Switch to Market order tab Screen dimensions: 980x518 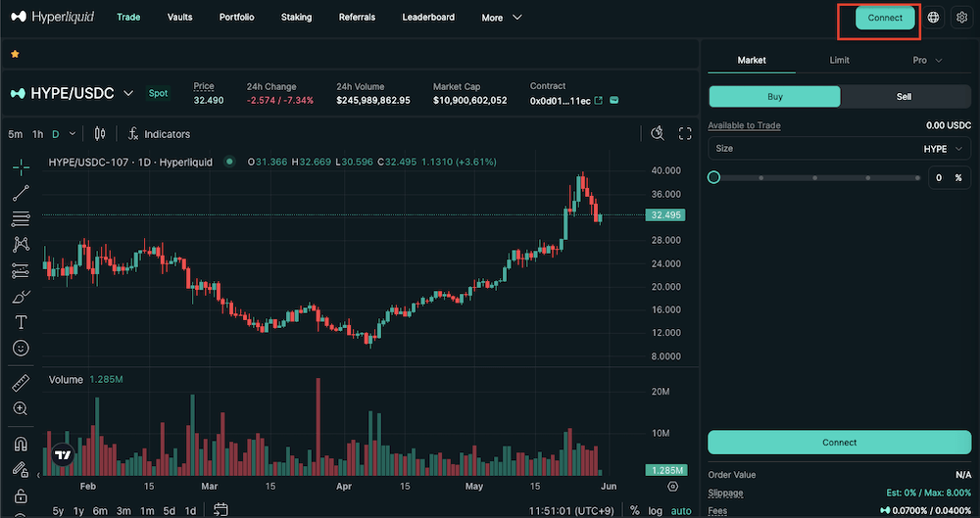tap(752, 60)
